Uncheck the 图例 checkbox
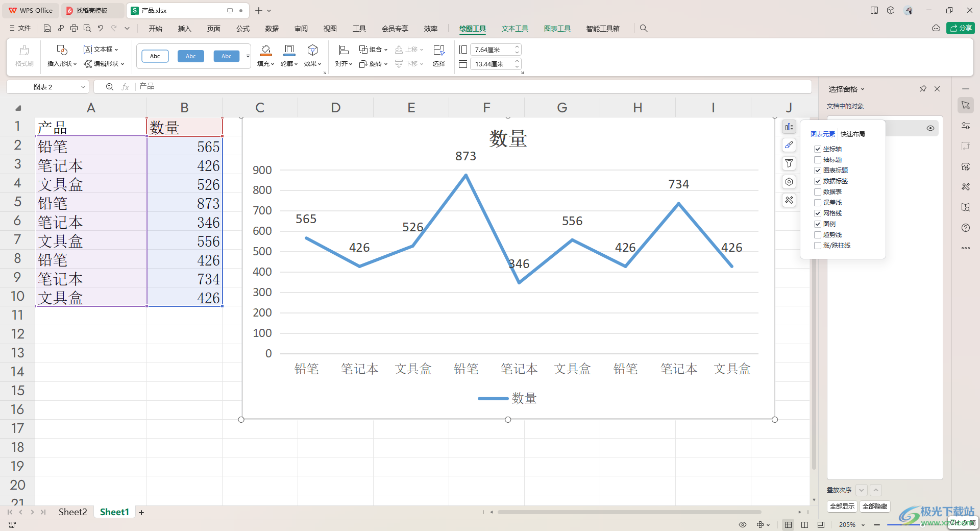This screenshot has height=531, width=980. coord(818,224)
